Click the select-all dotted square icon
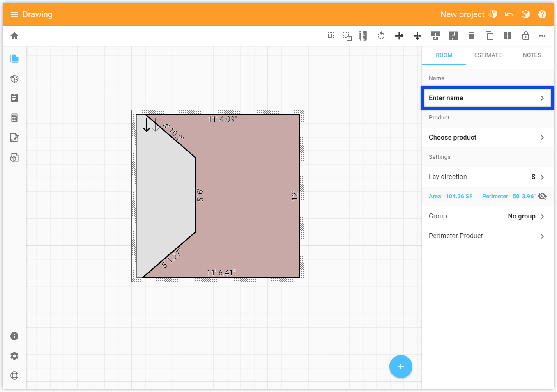This screenshot has height=392, width=557. tap(330, 36)
